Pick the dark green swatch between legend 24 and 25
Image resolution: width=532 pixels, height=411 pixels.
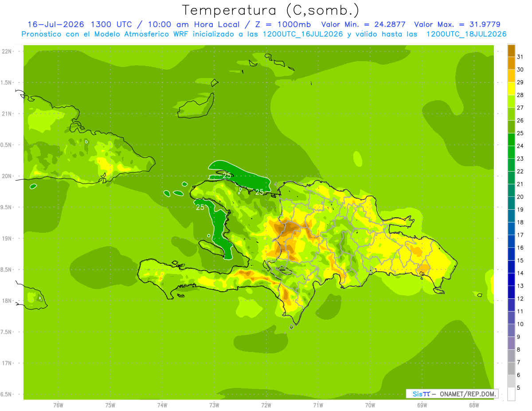coord(511,140)
